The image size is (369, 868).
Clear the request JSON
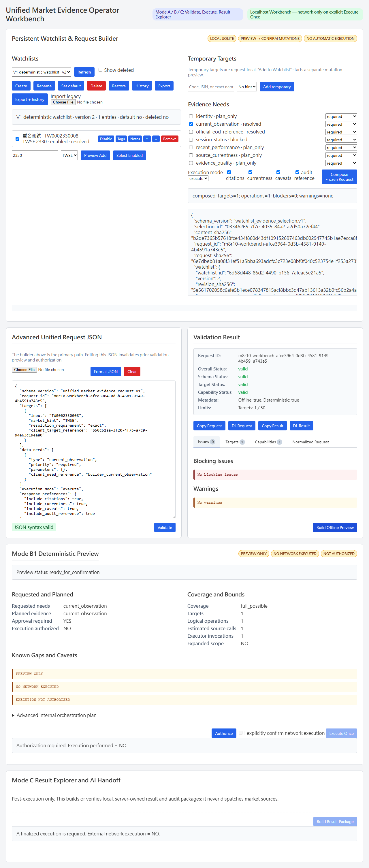click(x=132, y=371)
